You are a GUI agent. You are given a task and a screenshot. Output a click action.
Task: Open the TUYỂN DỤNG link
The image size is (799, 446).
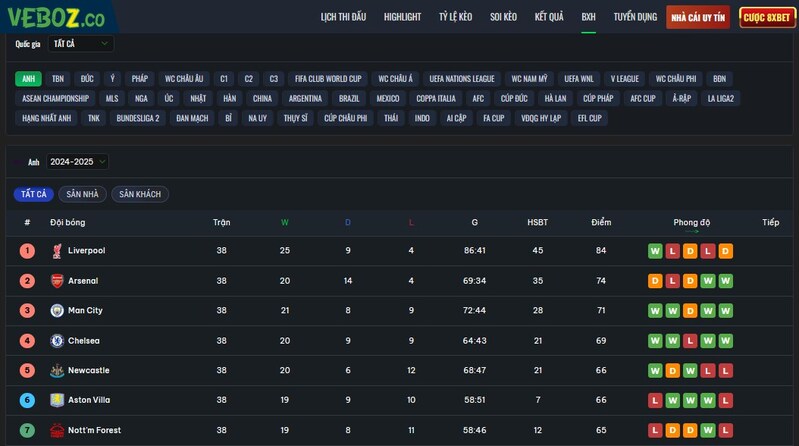click(x=635, y=17)
